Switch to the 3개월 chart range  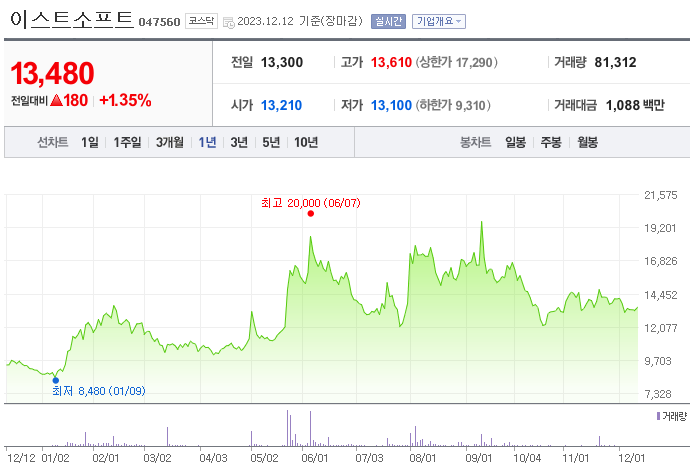170,142
